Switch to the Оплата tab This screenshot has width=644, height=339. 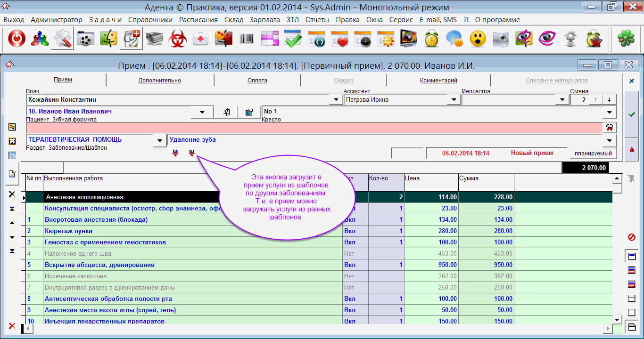point(257,81)
